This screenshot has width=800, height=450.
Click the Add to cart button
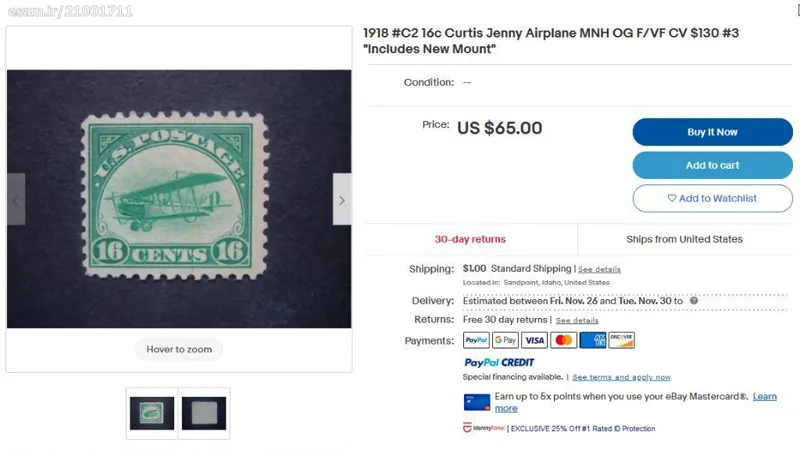pos(712,165)
